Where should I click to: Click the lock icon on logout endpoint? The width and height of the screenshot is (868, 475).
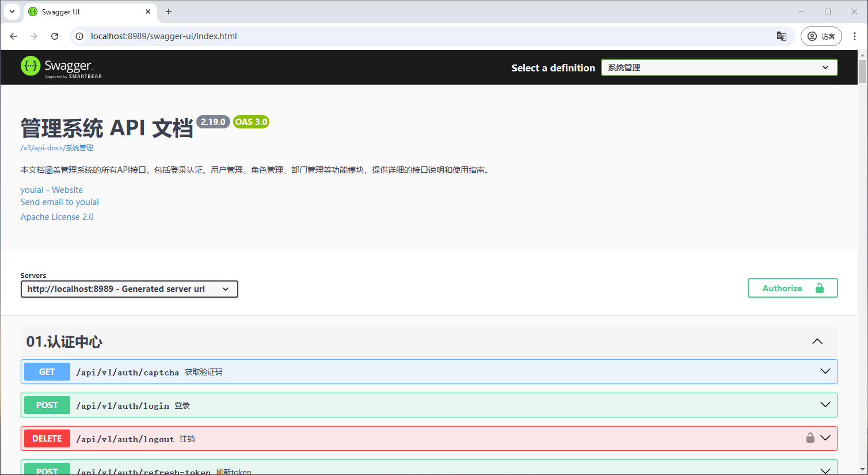point(810,438)
